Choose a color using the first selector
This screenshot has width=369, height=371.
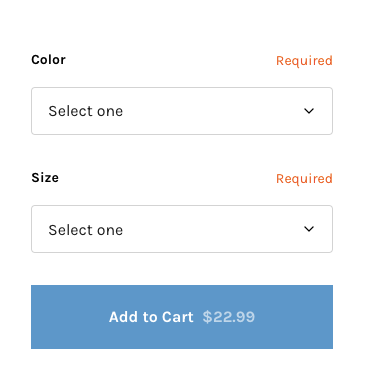[x=182, y=111]
